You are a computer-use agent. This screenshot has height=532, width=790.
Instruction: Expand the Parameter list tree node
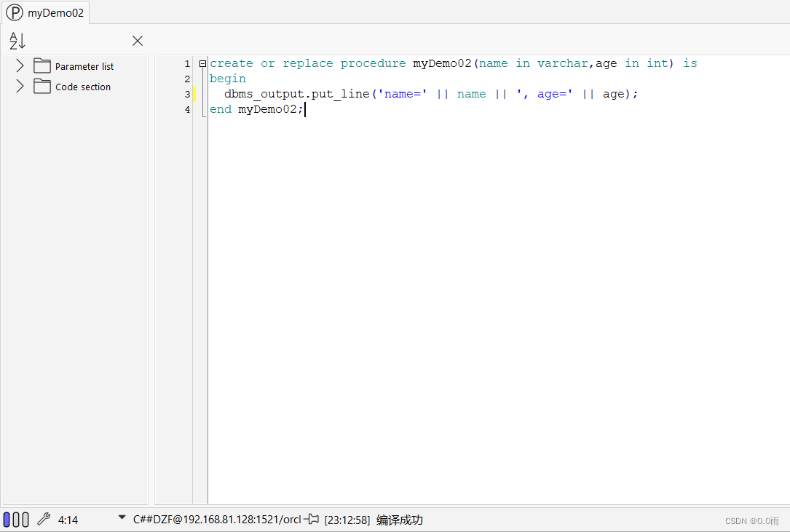coord(19,65)
